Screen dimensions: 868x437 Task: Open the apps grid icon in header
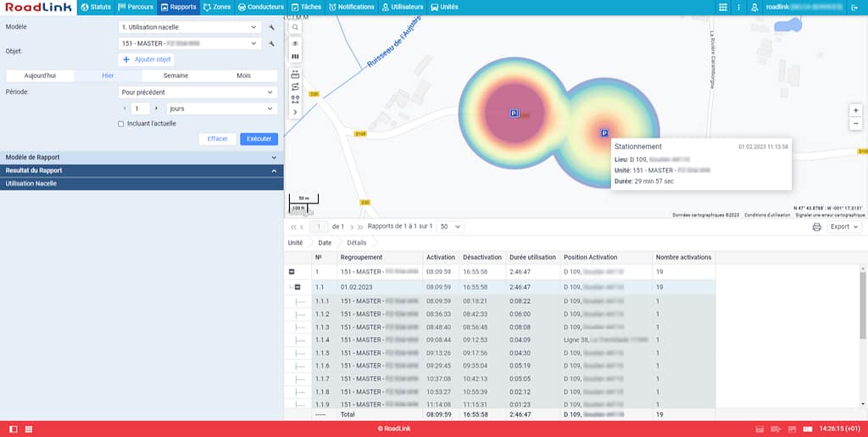coord(722,7)
